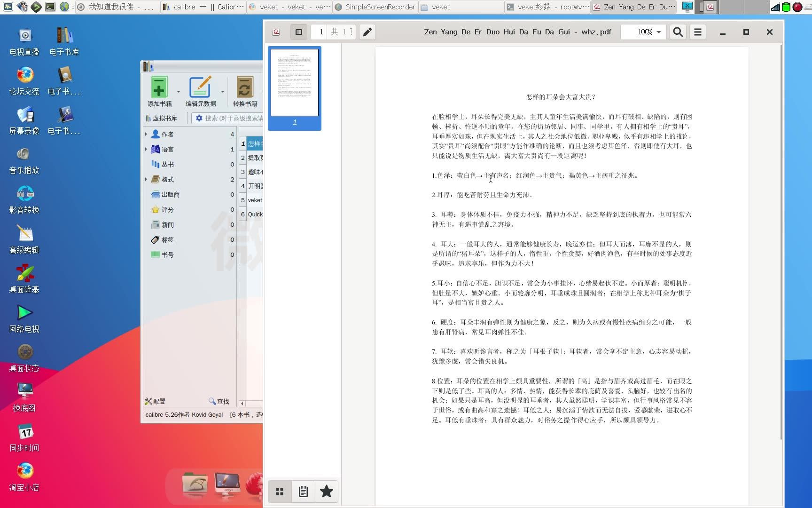Viewport: 812px width, 508px height.
Task: Switch to SimpleScreenRecorder taskbar window
Action: pyautogui.click(x=375, y=7)
